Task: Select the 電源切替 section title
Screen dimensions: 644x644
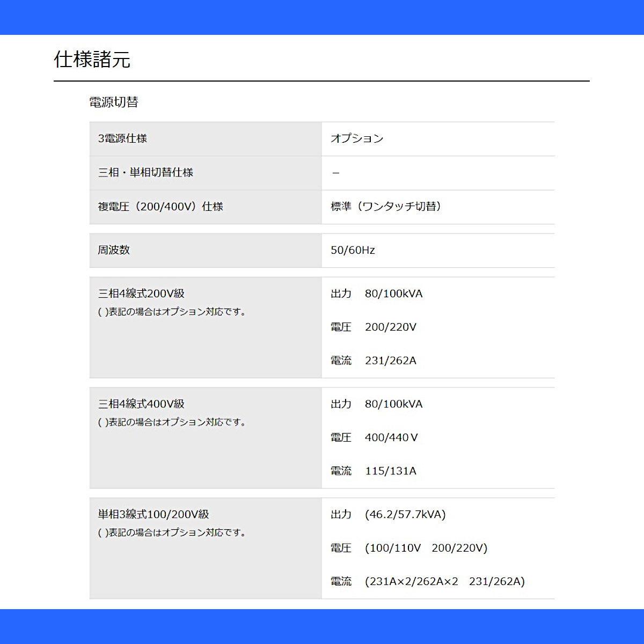Action: pos(114,102)
